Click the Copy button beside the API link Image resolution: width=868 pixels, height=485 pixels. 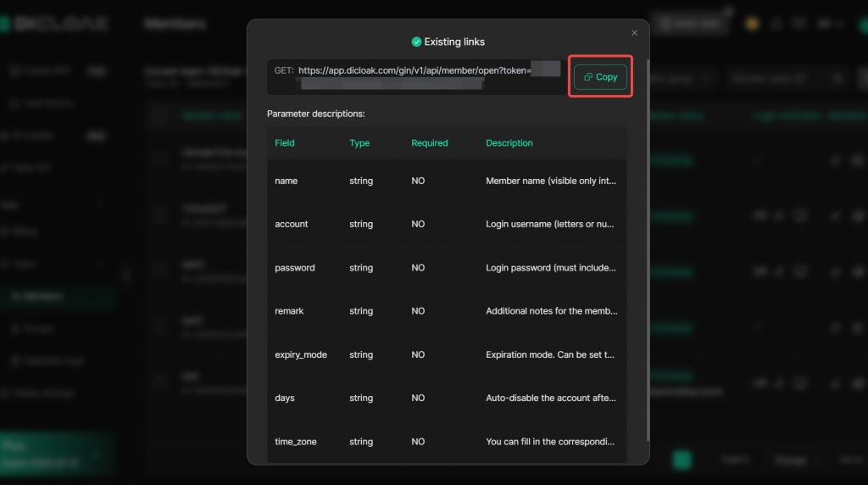click(x=600, y=77)
